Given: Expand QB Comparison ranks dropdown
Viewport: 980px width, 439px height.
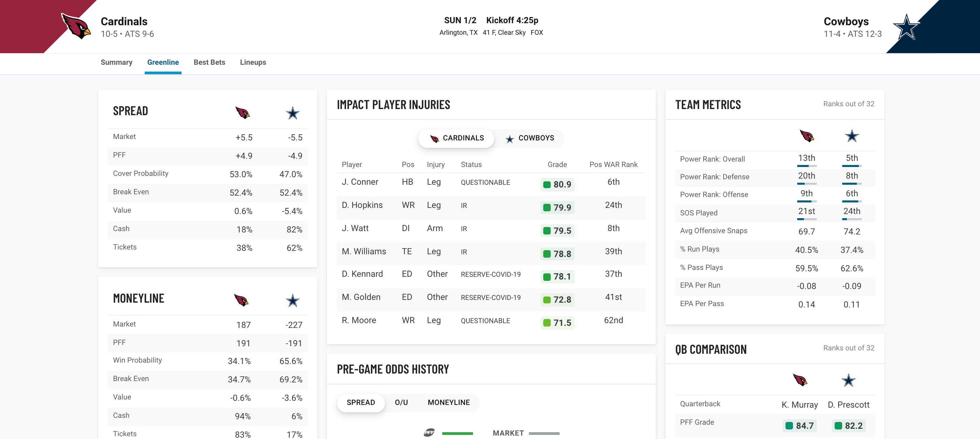Looking at the screenshot, I should 848,348.
